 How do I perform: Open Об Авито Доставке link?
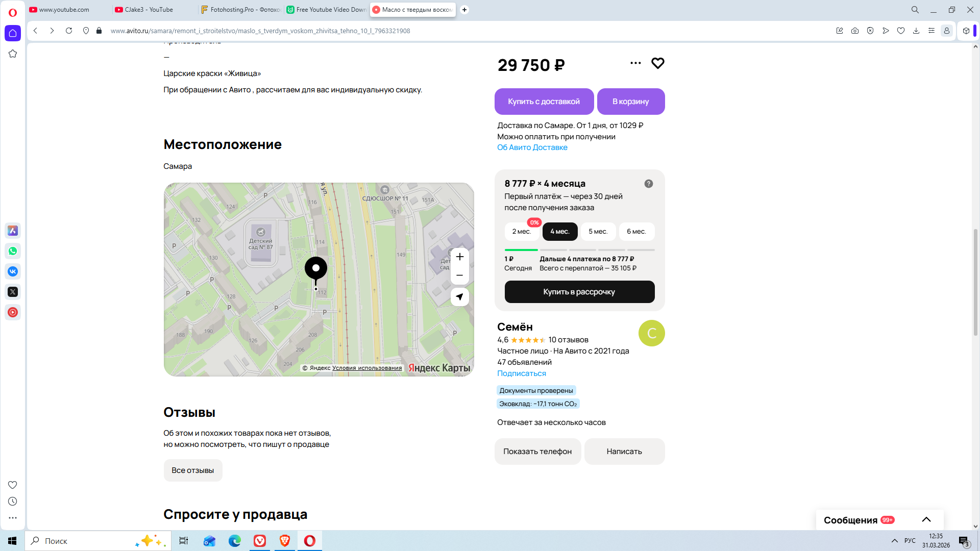click(532, 147)
